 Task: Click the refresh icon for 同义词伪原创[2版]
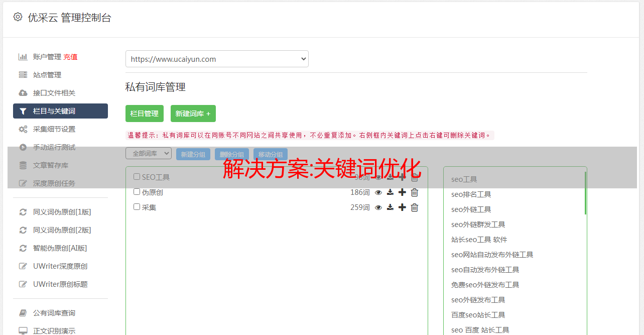23,230
